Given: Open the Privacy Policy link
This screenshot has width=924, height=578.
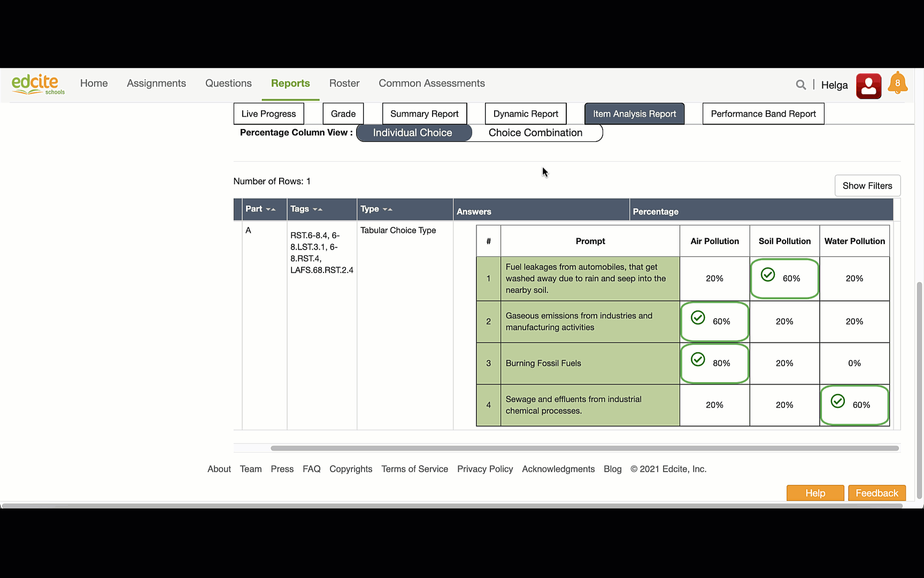Looking at the screenshot, I should click(485, 469).
